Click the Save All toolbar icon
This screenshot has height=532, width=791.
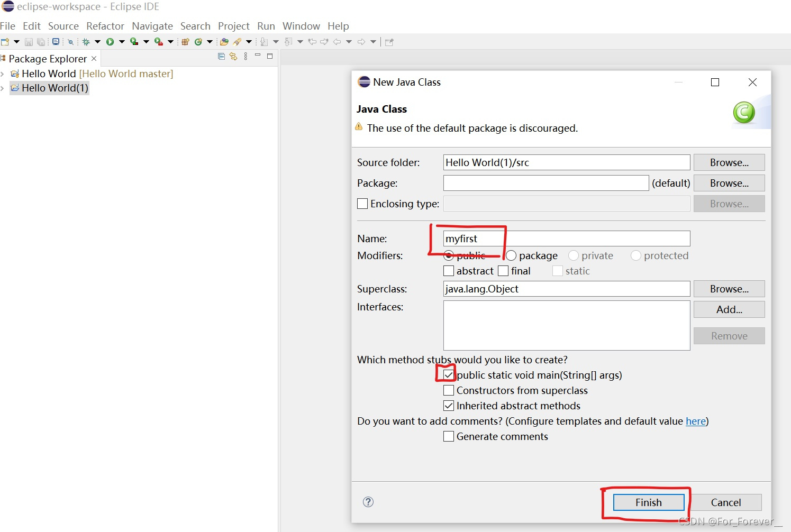click(41, 42)
